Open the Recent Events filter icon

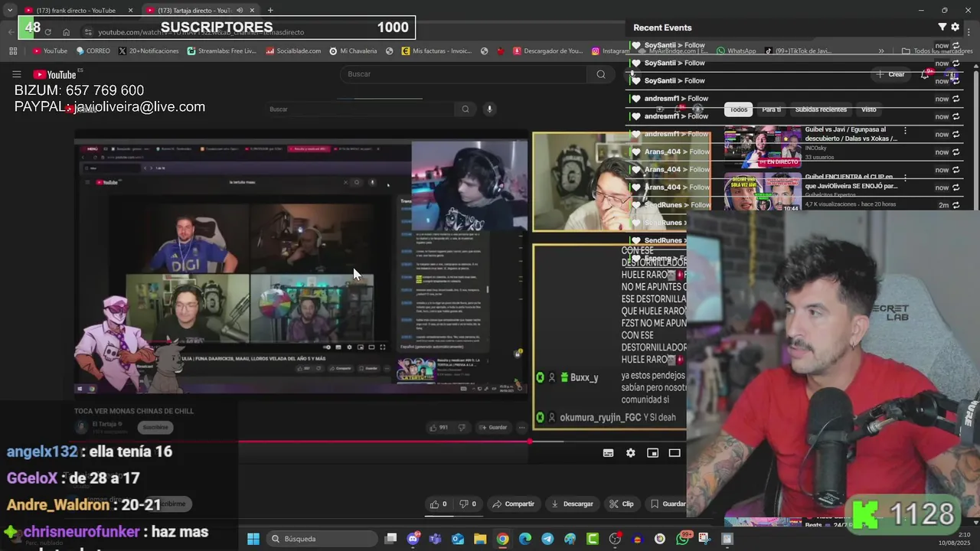click(x=942, y=27)
